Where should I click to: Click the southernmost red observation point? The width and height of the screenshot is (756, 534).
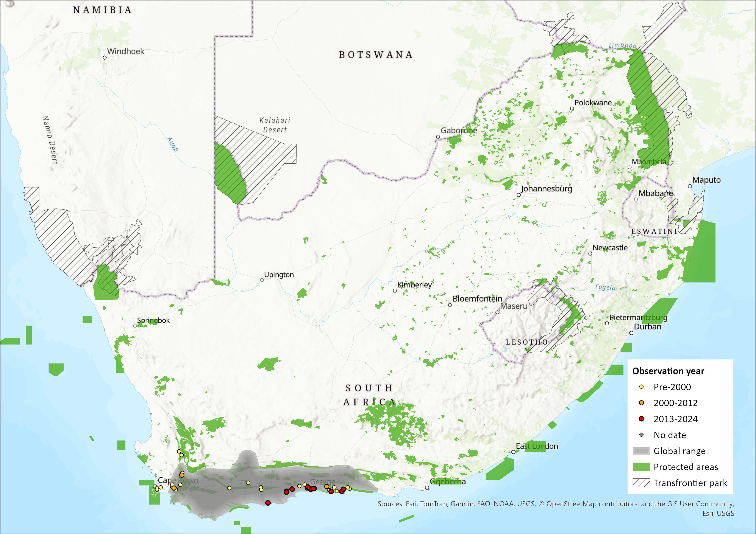[268, 503]
